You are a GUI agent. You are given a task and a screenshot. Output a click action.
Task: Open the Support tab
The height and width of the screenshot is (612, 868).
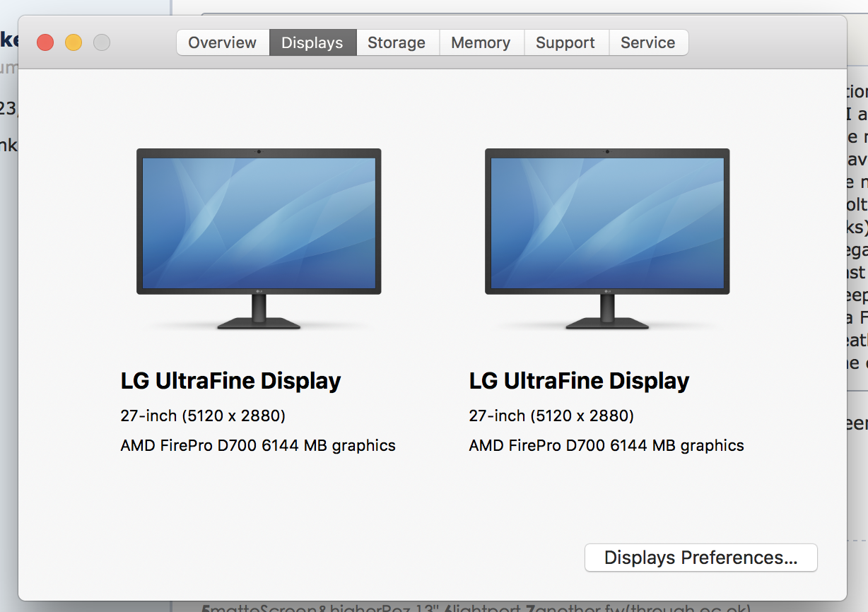click(565, 42)
